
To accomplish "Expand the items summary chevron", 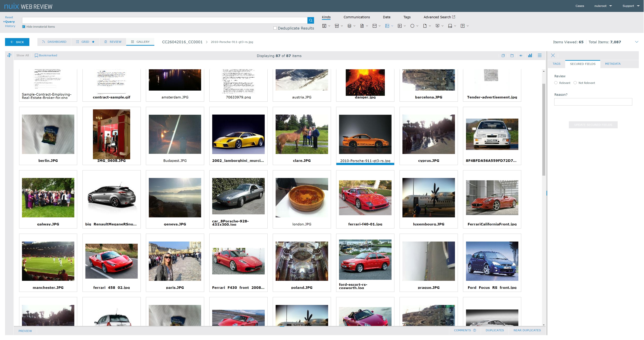I will 636,42.
